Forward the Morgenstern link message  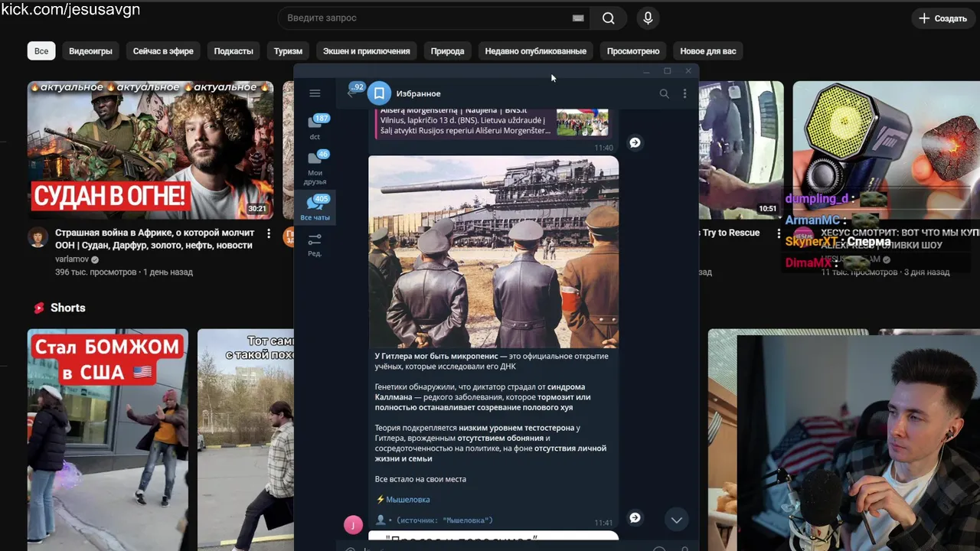(x=635, y=143)
